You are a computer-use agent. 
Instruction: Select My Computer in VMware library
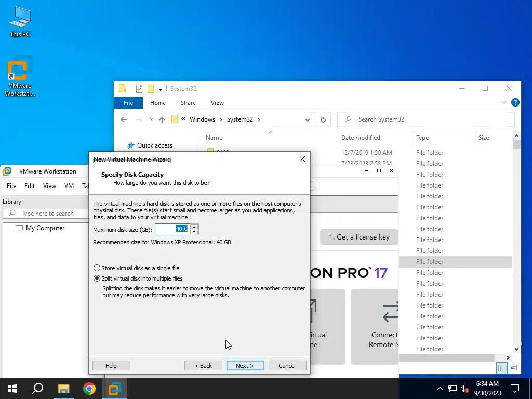coord(40,228)
